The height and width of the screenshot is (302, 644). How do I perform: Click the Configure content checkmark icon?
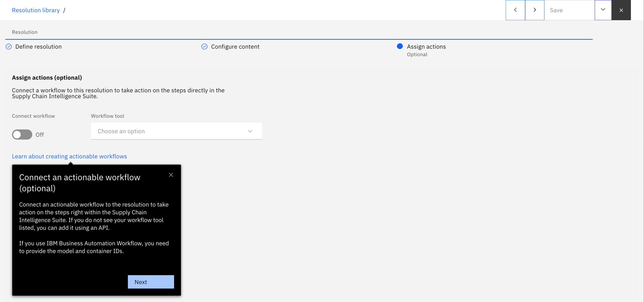click(204, 47)
